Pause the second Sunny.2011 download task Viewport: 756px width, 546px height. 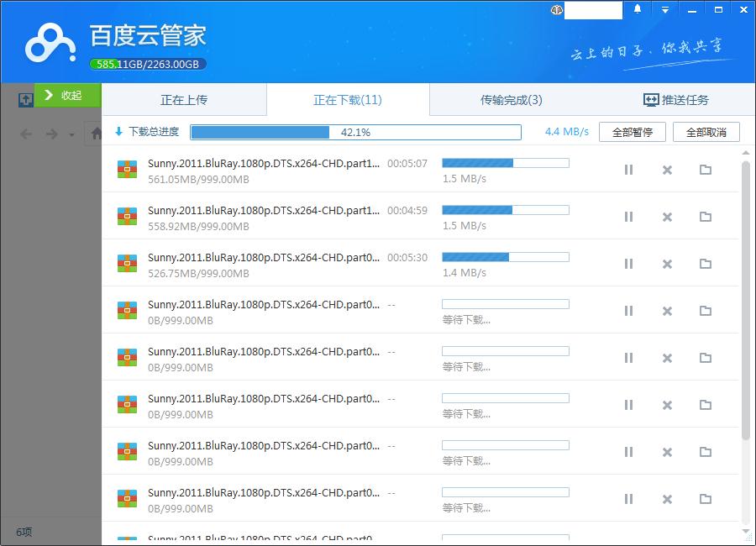pyautogui.click(x=628, y=217)
